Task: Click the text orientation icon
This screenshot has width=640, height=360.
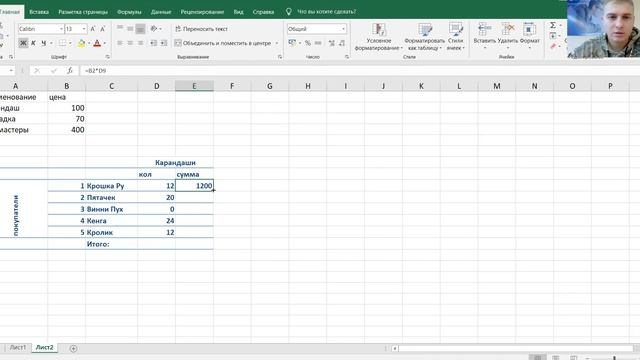Action: 154,29
